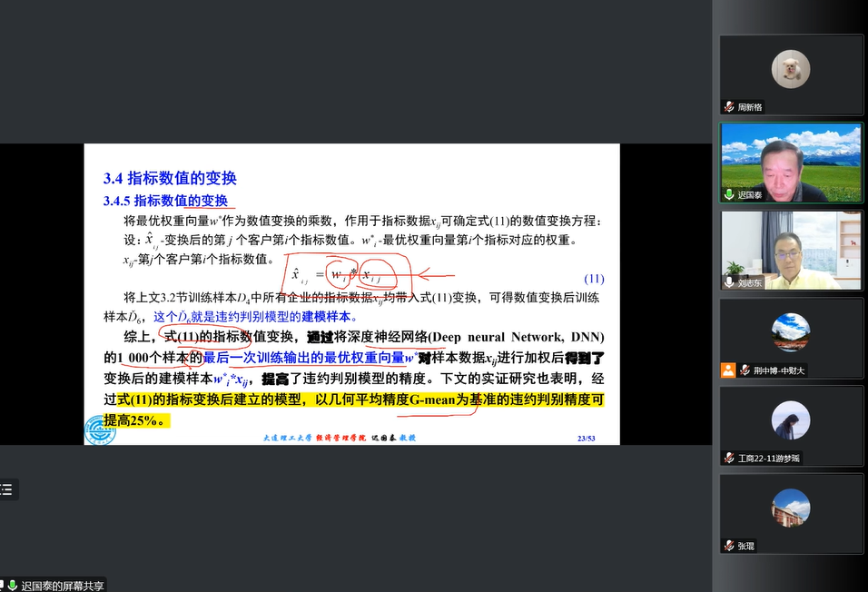Click 张琨's muted microphone icon
The width and height of the screenshot is (868, 592).
pos(728,546)
